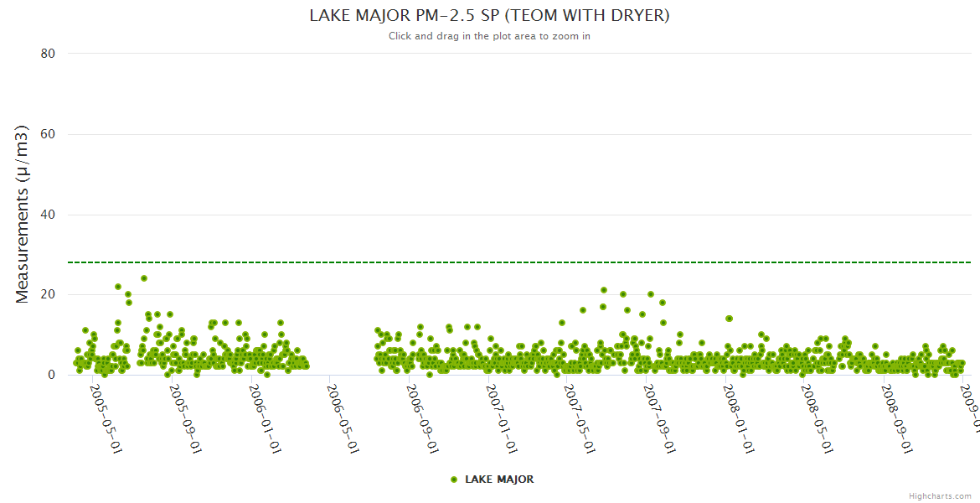Screen dimensions: 980x503
Task: Click the 20 y-axis label
Action: click(x=48, y=295)
